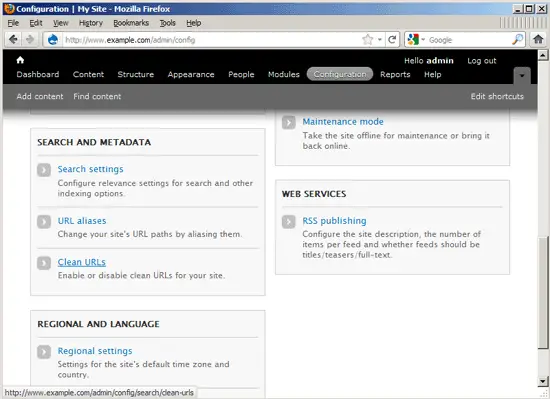Screen dimensions: 550x399
Task: Click the scrollbar up arrow
Action: (x=543, y=55)
